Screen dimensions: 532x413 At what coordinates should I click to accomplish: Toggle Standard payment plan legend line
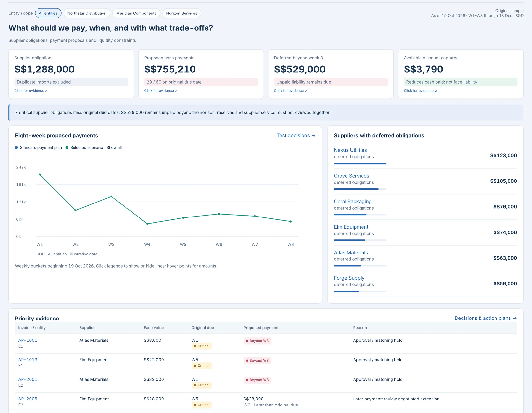tap(38, 147)
